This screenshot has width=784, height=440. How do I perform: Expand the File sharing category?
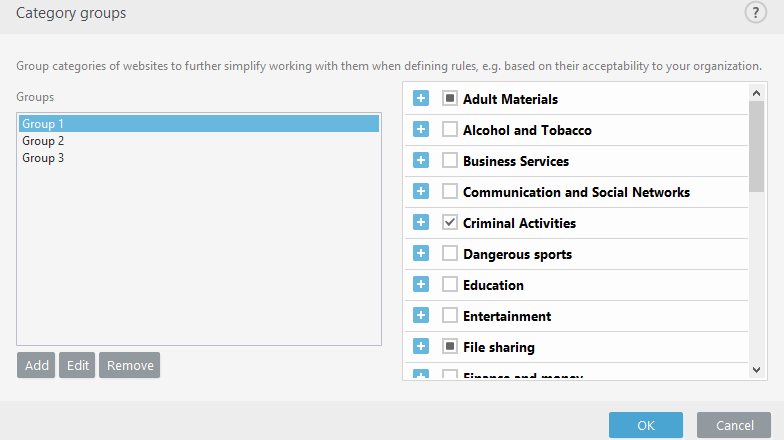coord(421,346)
